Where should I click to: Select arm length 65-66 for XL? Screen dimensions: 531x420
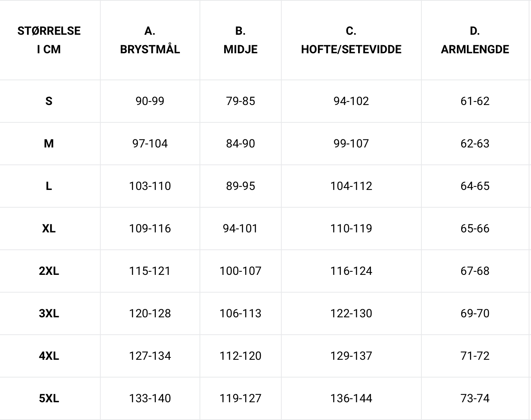(x=475, y=229)
